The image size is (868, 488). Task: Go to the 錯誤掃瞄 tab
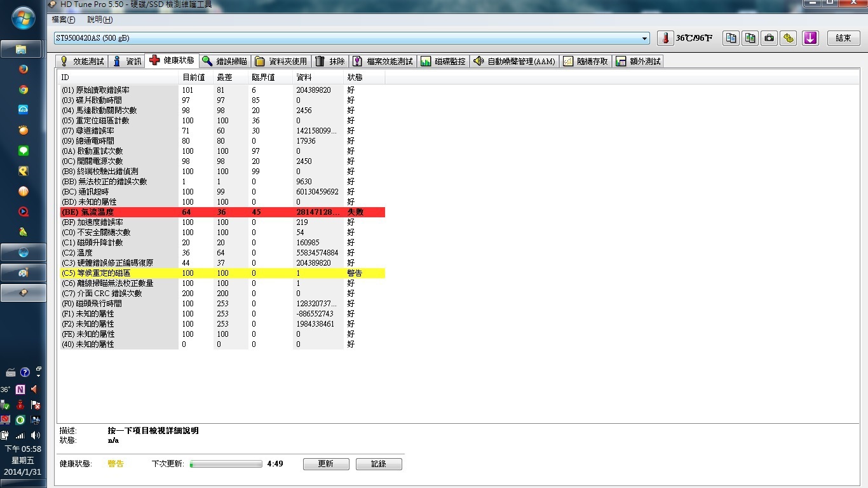point(225,62)
